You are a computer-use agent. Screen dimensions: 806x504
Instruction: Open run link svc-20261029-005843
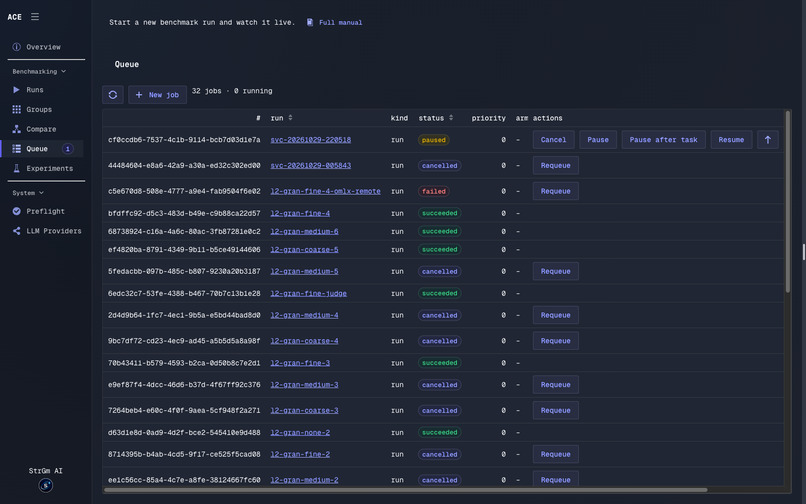click(310, 166)
